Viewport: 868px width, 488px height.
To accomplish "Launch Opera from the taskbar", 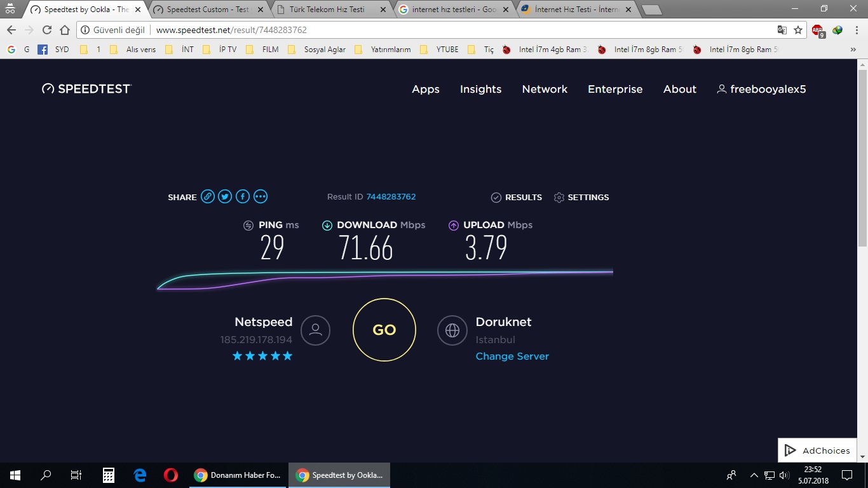I will (x=170, y=475).
